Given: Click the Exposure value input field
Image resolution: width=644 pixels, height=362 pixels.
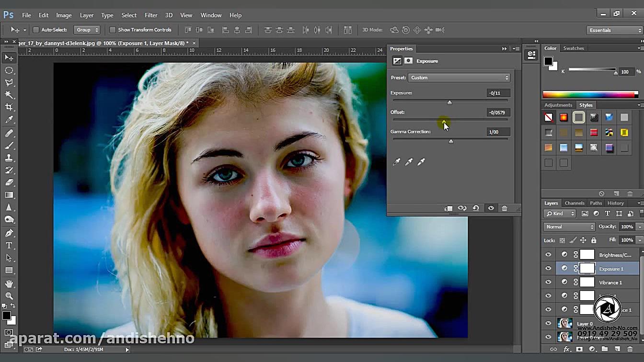Looking at the screenshot, I should pyautogui.click(x=498, y=93).
